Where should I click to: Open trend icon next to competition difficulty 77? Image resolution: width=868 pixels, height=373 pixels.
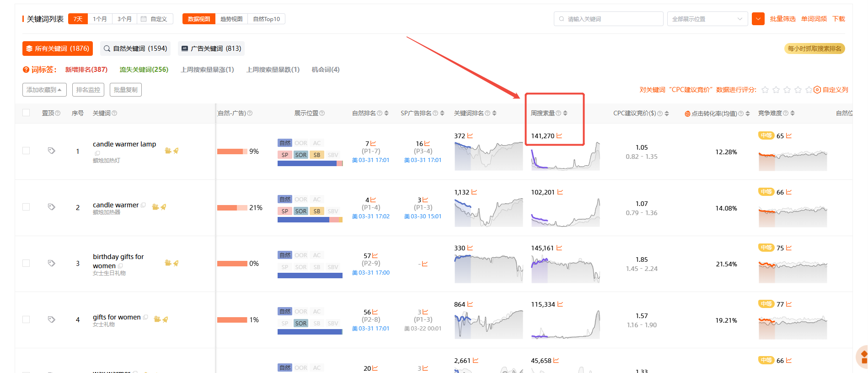tap(789, 304)
